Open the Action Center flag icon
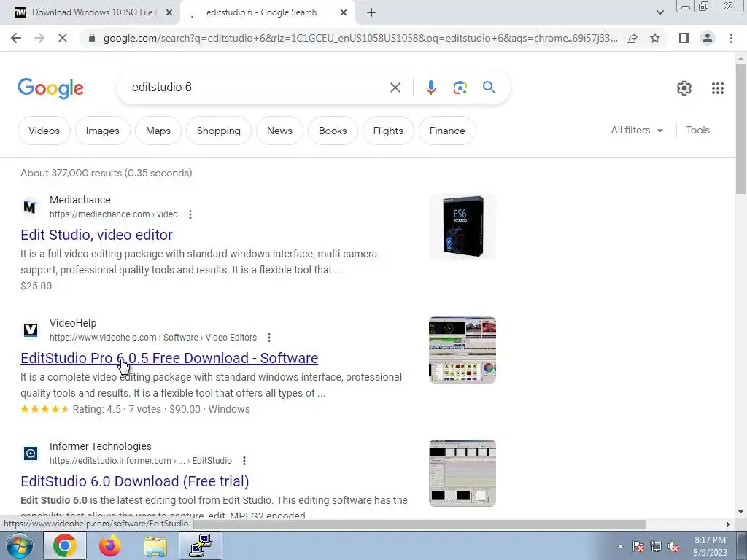This screenshot has height=560, width=747. point(638,546)
